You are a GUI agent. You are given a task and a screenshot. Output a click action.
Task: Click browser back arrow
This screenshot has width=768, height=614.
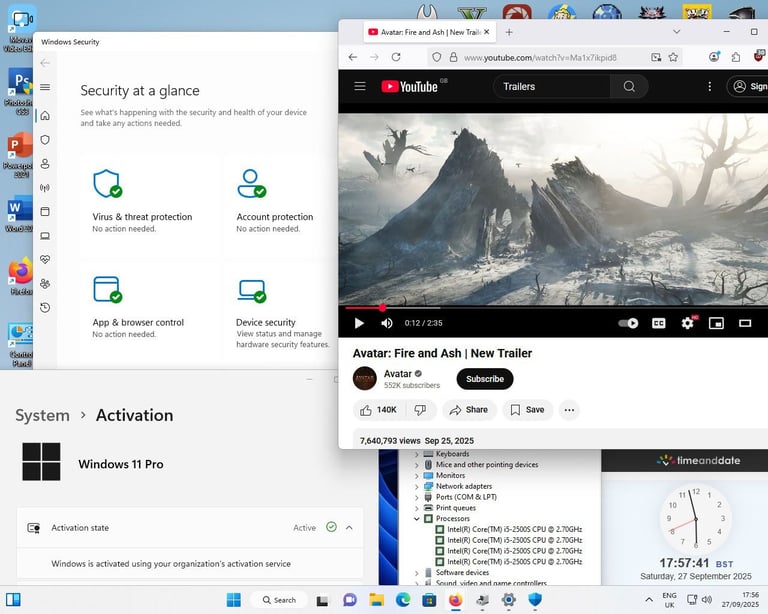click(353, 57)
